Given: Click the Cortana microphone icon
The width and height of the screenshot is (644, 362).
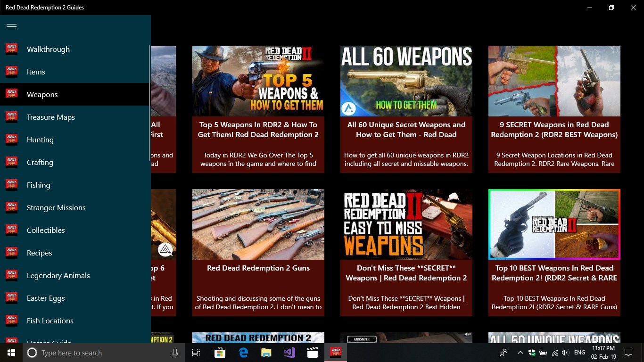Looking at the screenshot, I should pyautogui.click(x=175, y=353).
